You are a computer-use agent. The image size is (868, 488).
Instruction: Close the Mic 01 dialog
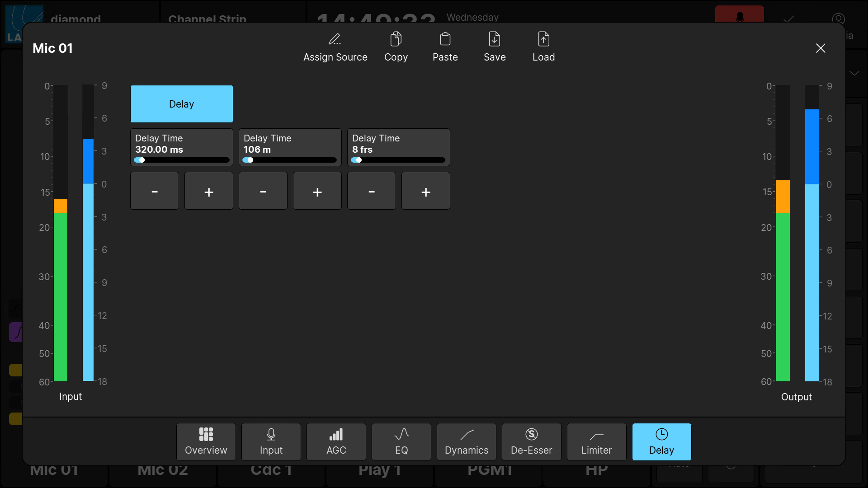point(821,48)
